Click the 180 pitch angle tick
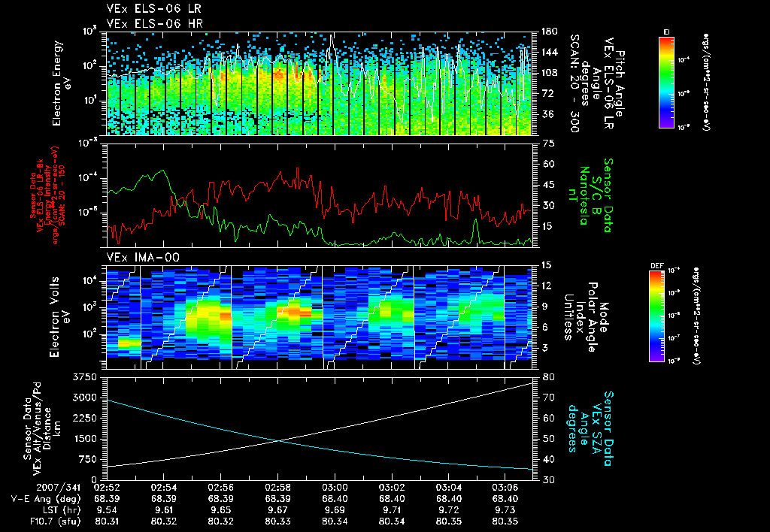The width and height of the screenshot is (770, 532). tap(550, 32)
